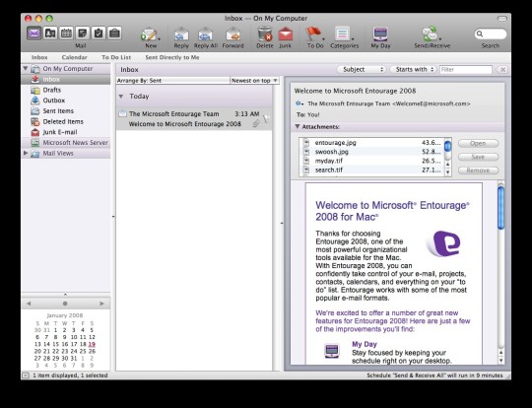Open the Starts with filter dropdown
Image resolution: width=532 pixels, height=408 pixels.
pyautogui.click(x=413, y=69)
